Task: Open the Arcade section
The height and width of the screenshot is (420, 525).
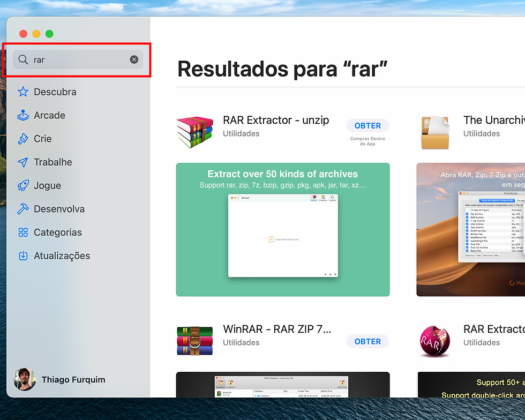Action: pyautogui.click(x=49, y=115)
